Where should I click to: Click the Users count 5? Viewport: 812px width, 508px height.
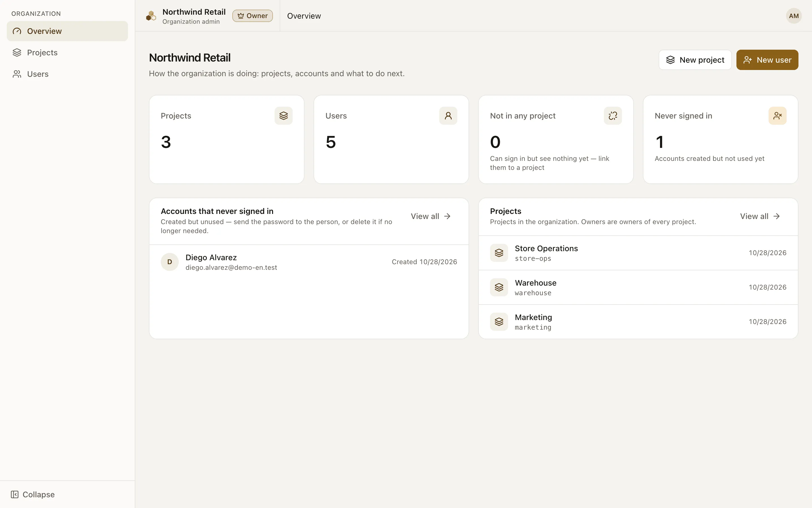pyautogui.click(x=330, y=142)
